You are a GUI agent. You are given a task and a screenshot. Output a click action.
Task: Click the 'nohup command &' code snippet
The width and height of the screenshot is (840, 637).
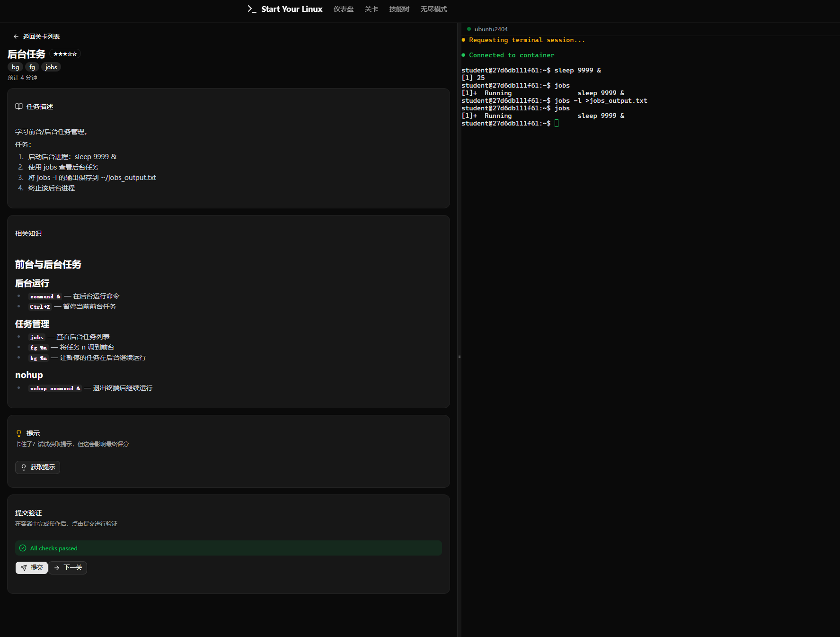(x=55, y=388)
